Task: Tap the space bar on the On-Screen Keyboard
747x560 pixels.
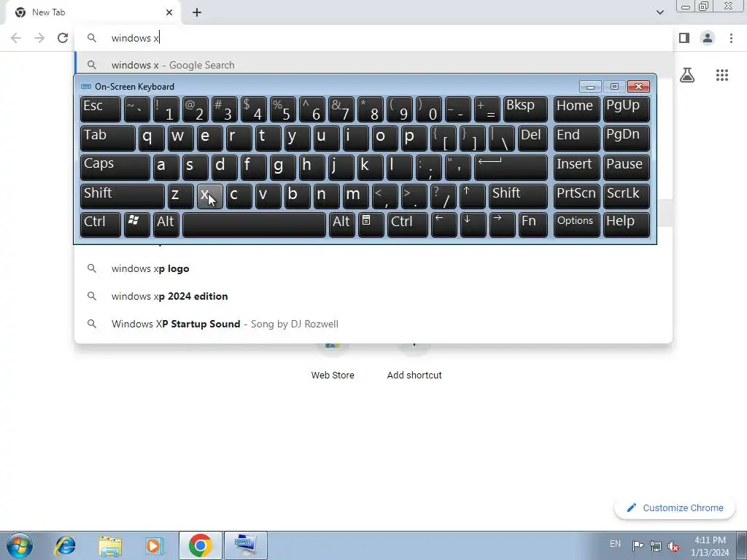Action: (x=254, y=225)
